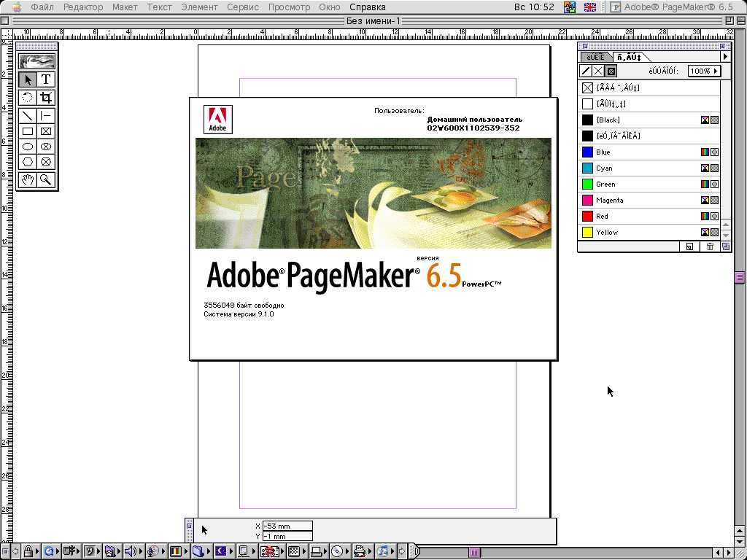
Task: Select the Polygon Frame tool
Action: click(x=46, y=161)
